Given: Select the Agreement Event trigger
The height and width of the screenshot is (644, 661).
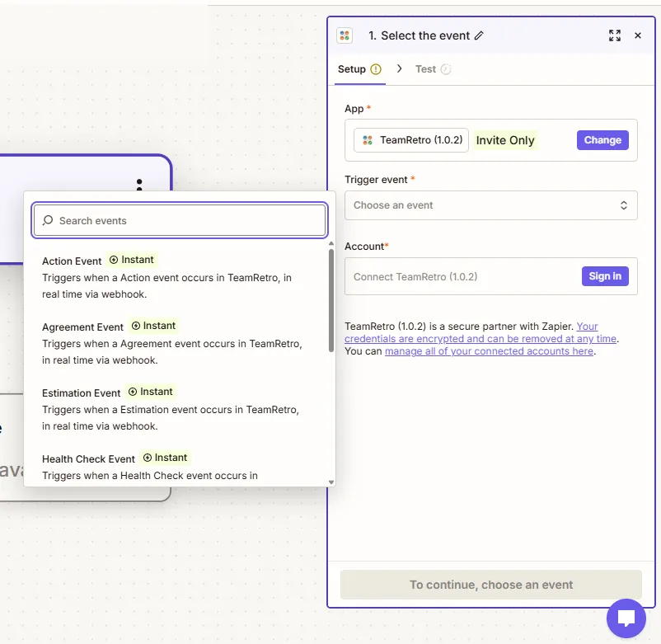Looking at the screenshot, I should coord(175,343).
